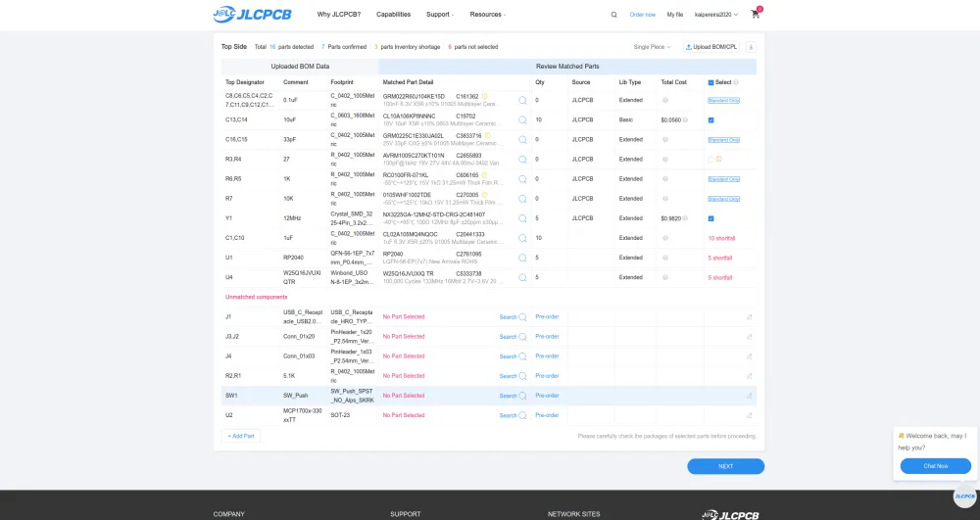Click the edit pencil icon for J1 row

(x=750, y=317)
